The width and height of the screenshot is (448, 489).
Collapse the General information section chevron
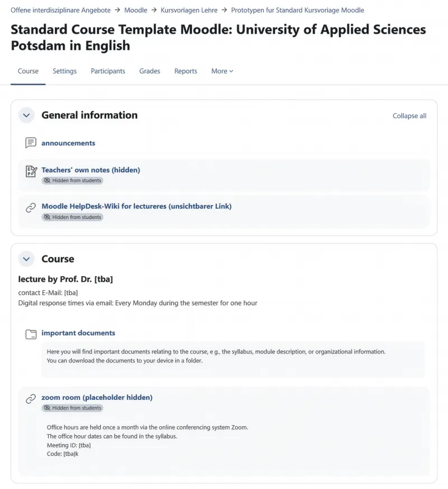pos(26,115)
